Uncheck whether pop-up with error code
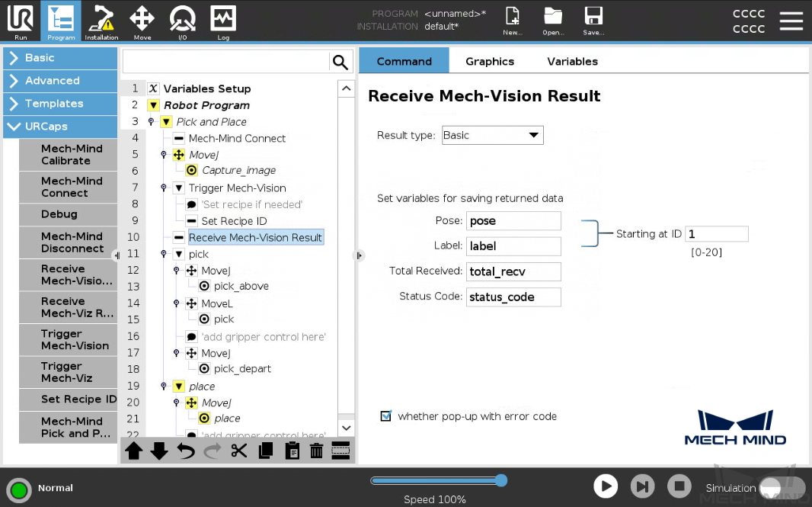Image resolution: width=812 pixels, height=507 pixels. [x=385, y=416]
